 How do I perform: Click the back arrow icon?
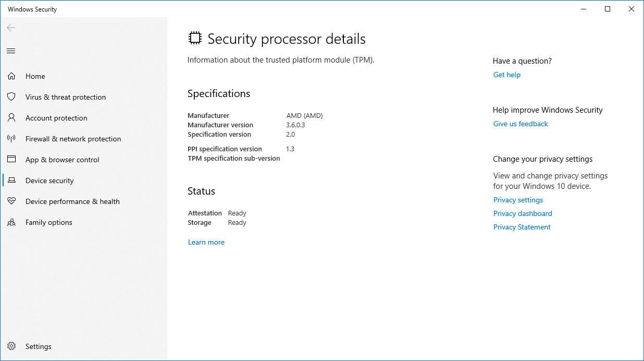point(11,28)
